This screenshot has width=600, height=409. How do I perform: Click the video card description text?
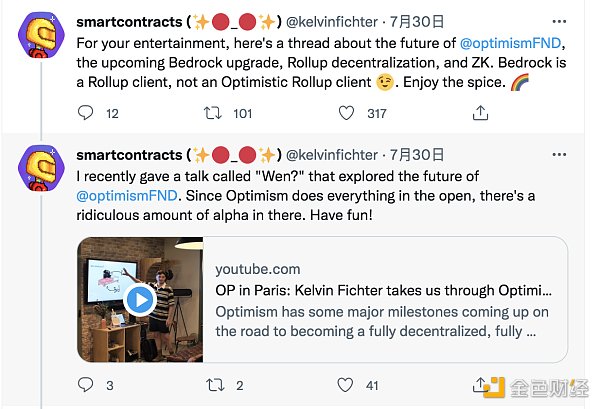click(384, 320)
